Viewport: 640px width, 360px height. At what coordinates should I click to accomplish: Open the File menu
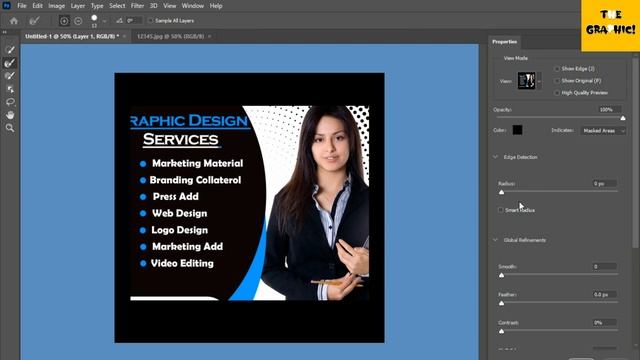(22, 6)
